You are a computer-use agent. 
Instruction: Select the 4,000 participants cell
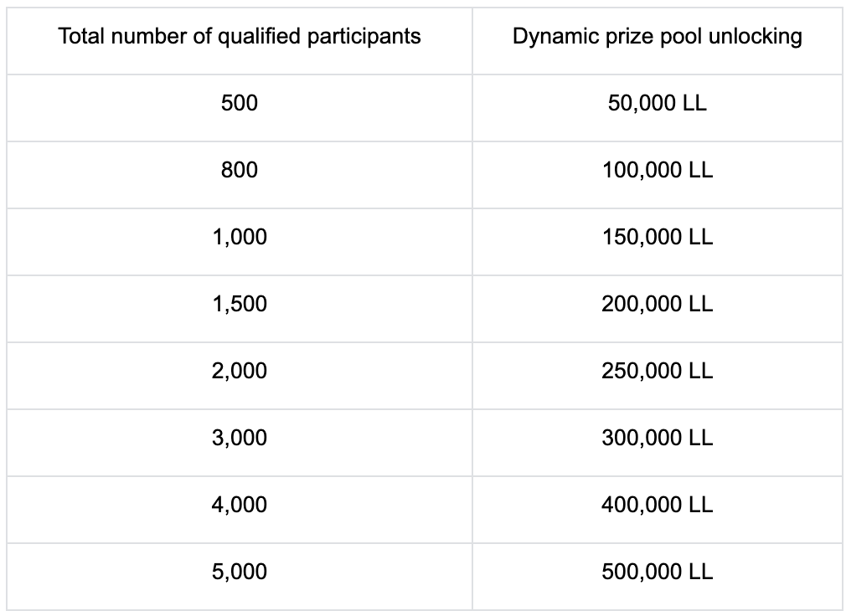click(x=240, y=506)
